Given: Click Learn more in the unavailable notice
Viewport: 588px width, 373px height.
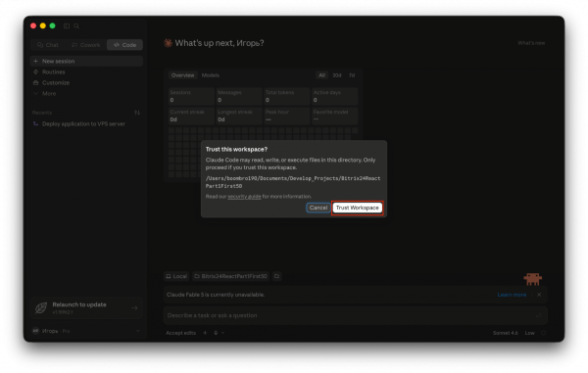Looking at the screenshot, I should coord(512,295).
